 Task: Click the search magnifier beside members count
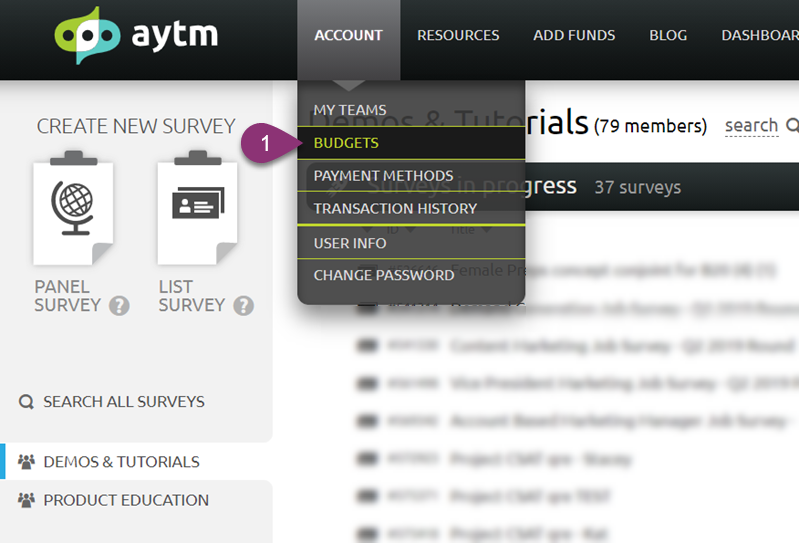pos(792,125)
